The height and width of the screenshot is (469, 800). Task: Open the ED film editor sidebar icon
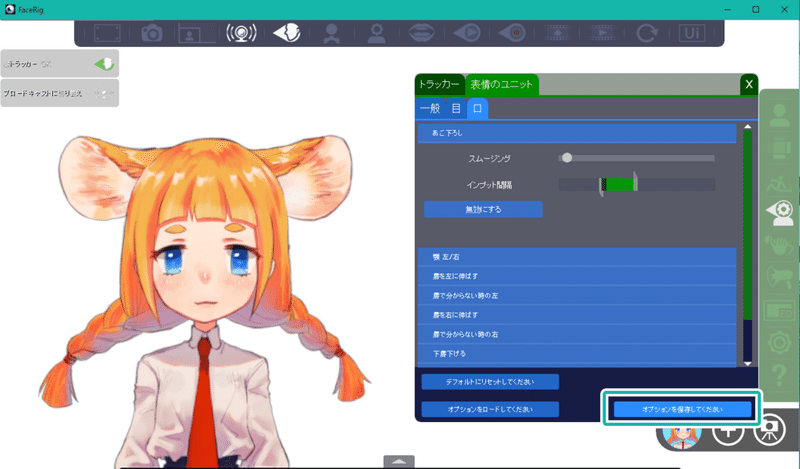coord(779,311)
